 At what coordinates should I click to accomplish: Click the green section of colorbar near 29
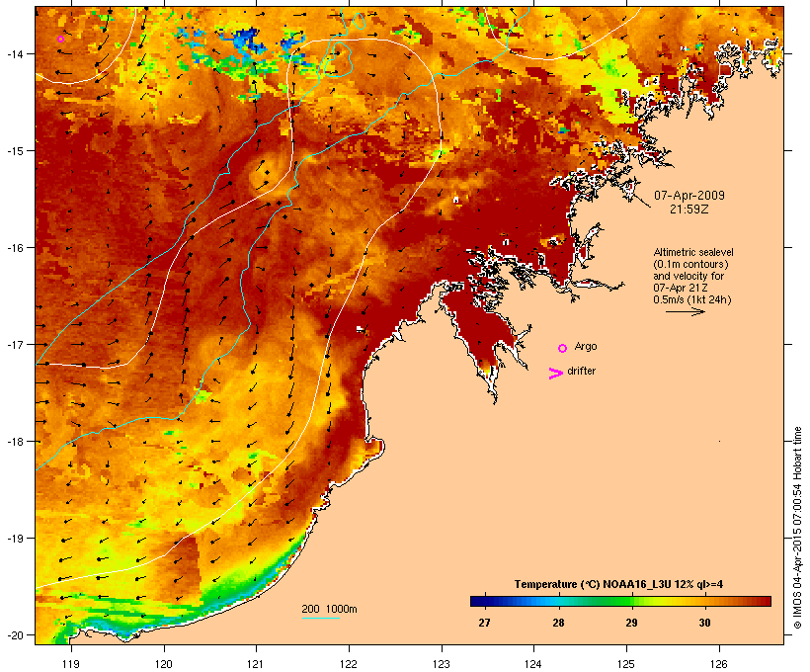pos(625,601)
